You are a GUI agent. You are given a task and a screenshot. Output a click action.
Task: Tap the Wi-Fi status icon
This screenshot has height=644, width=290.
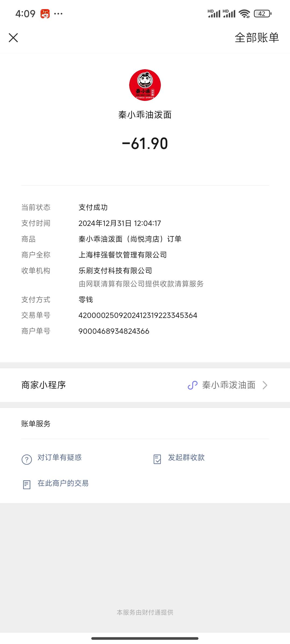(x=244, y=13)
